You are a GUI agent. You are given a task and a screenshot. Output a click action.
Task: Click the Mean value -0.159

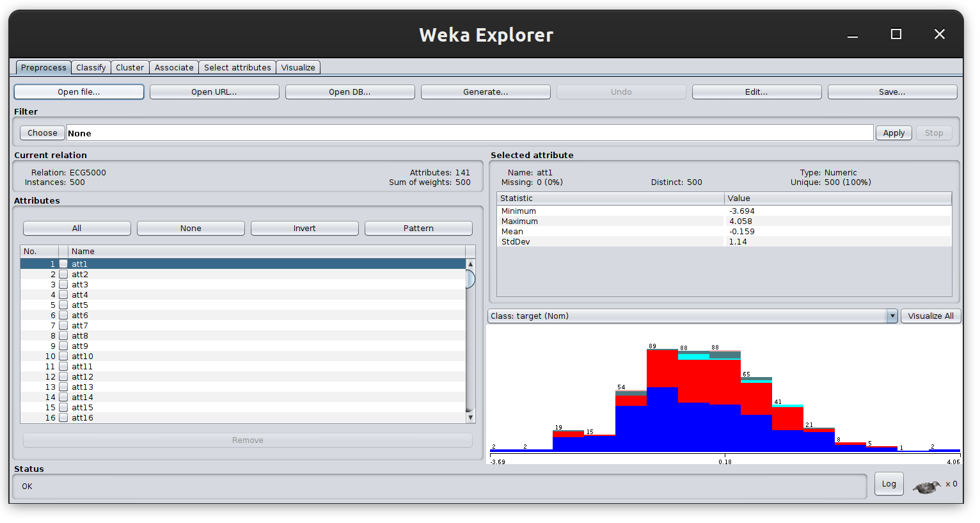point(742,231)
